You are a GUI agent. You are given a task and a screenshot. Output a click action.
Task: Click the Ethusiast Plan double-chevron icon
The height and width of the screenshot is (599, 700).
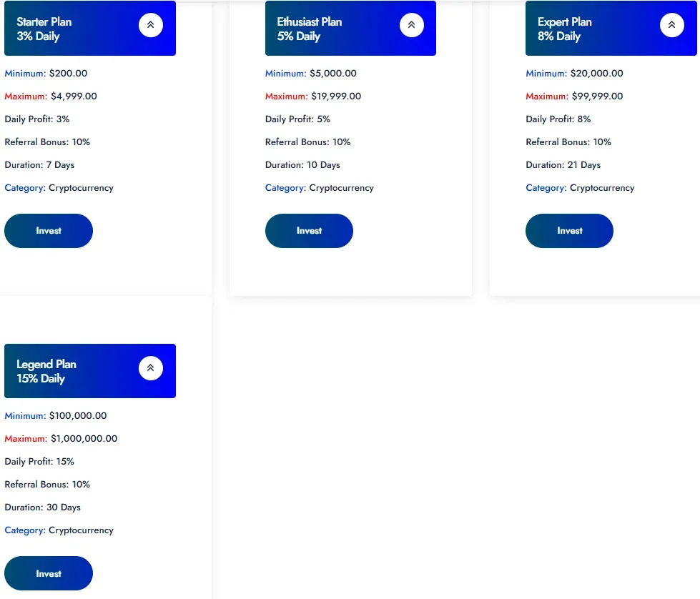tap(411, 25)
